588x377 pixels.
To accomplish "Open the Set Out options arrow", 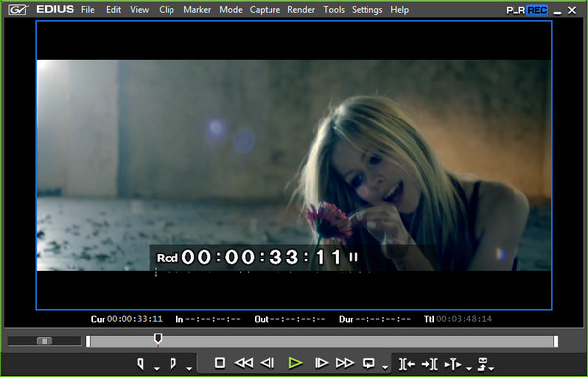I will pos(189,369).
